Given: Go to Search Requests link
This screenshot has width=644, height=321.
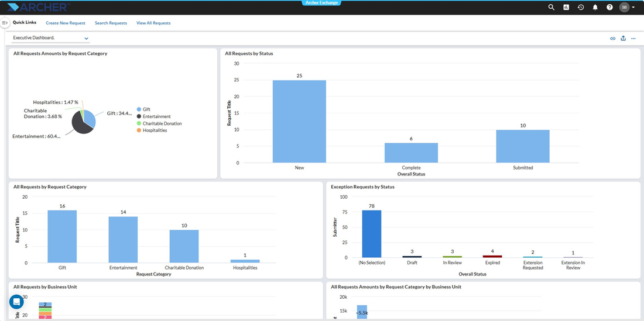Looking at the screenshot, I should pos(111,23).
